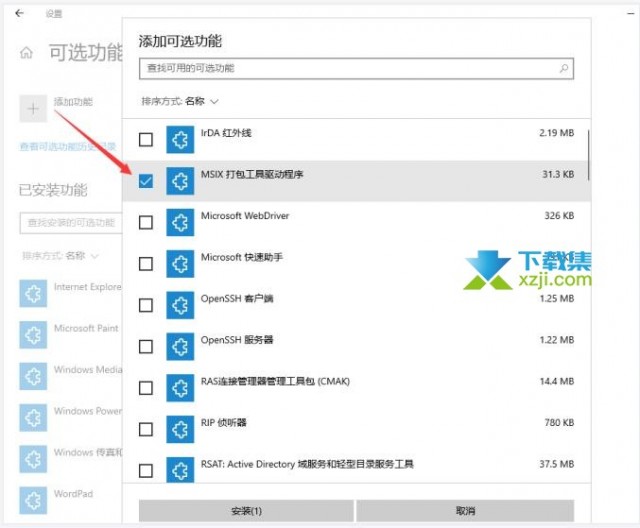Click the search magnifier icon in 查找可用的可选功能

(x=564, y=68)
